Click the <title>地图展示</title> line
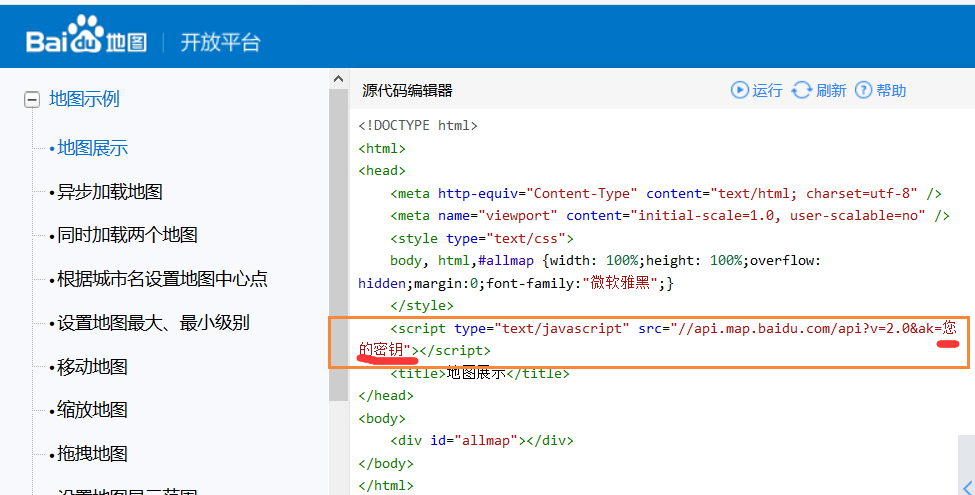Image resolution: width=975 pixels, height=495 pixels. (479, 373)
